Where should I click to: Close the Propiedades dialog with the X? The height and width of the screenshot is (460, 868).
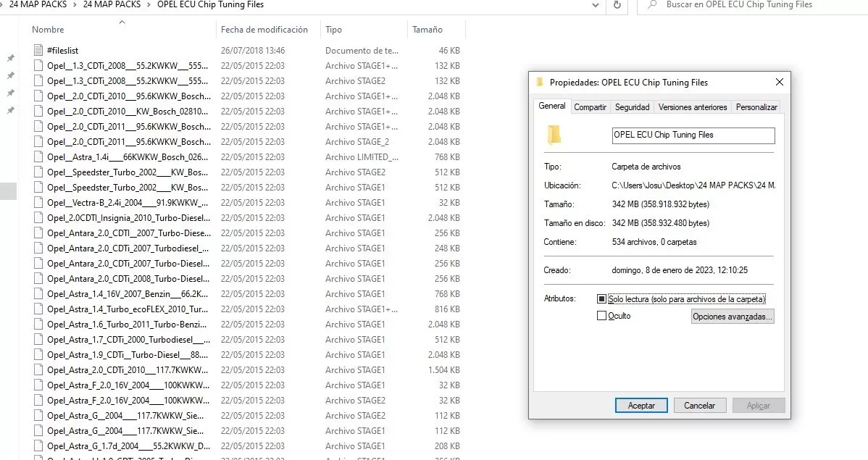pyautogui.click(x=780, y=82)
